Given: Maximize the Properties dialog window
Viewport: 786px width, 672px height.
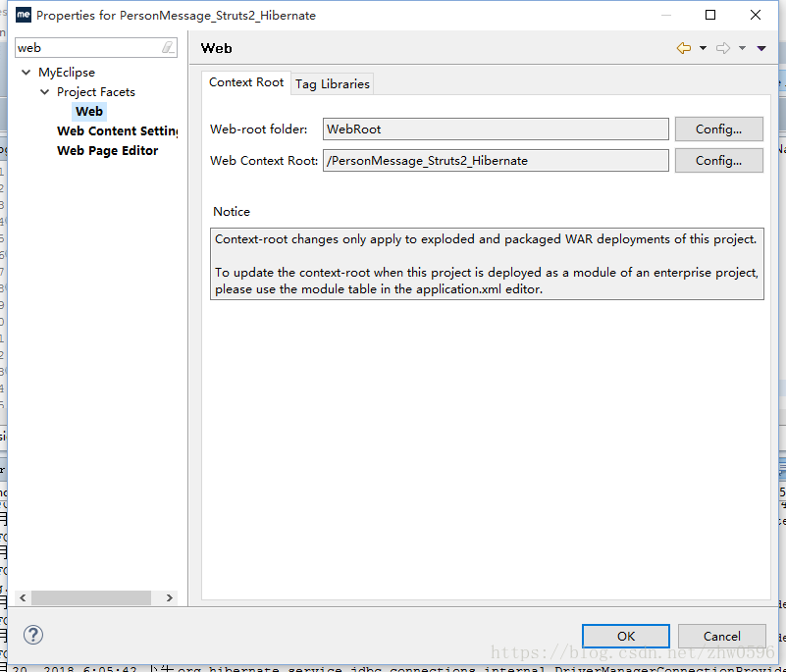Looking at the screenshot, I should click(x=710, y=15).
